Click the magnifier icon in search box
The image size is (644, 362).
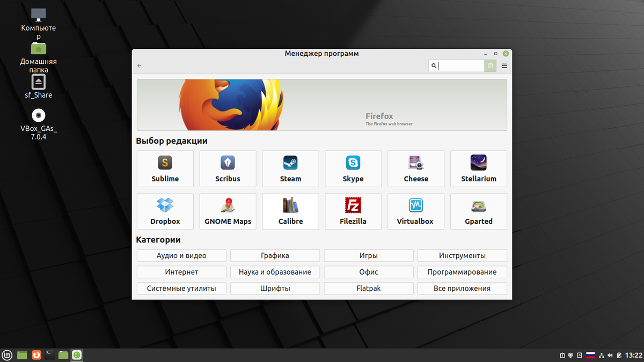pos(434,66)
